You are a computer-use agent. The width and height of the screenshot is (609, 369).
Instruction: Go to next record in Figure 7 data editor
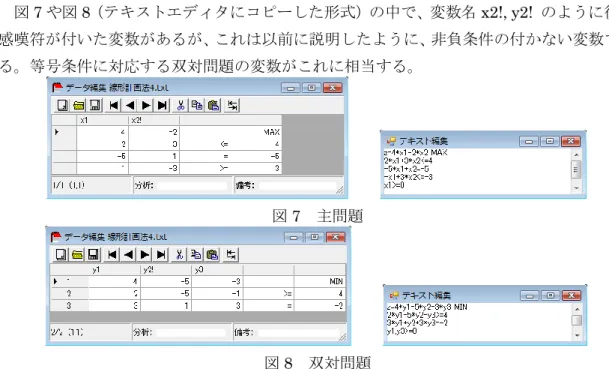tap(146, 105)
